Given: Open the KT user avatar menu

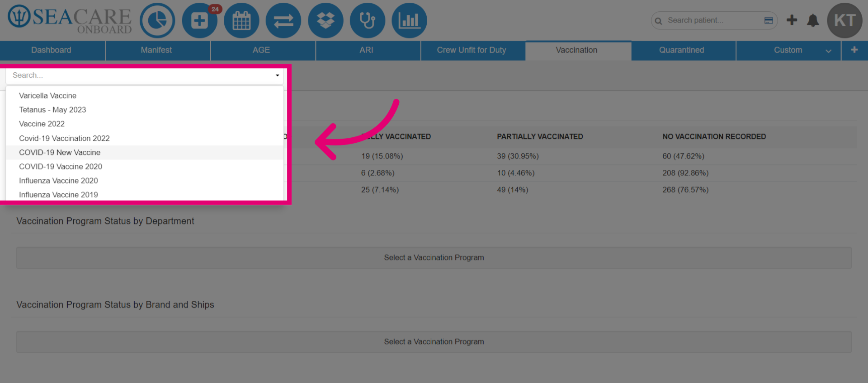Looking at the screenshot, I should point(844,20).
